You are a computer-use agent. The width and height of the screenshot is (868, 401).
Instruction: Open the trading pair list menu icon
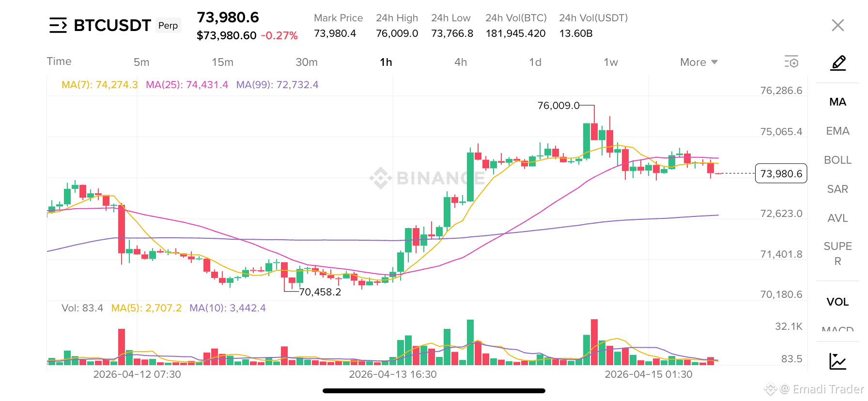point(58,25)
